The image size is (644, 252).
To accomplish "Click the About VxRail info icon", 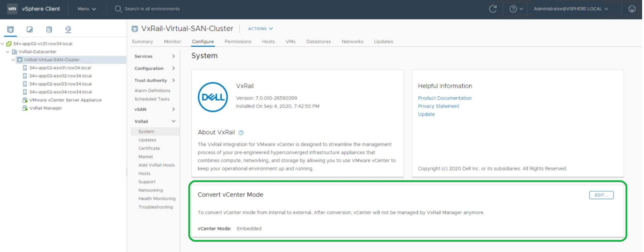I will pyautogui.click(x=241, y=133).
